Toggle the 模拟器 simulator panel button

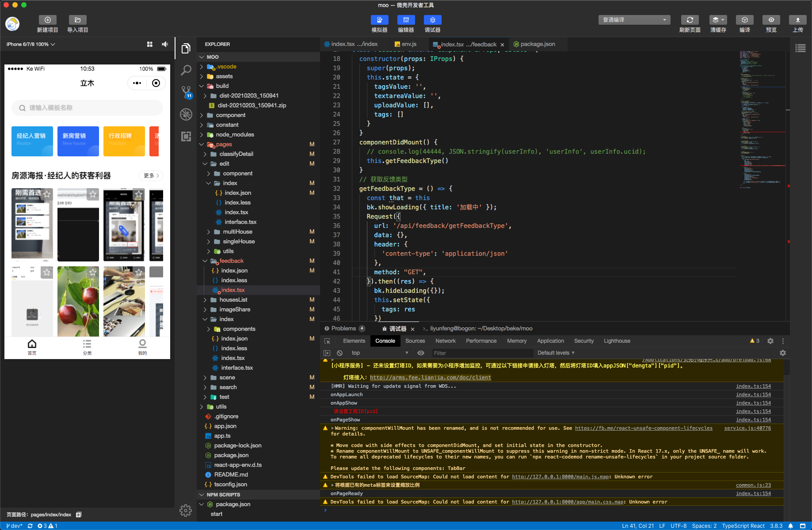point(379,20)
